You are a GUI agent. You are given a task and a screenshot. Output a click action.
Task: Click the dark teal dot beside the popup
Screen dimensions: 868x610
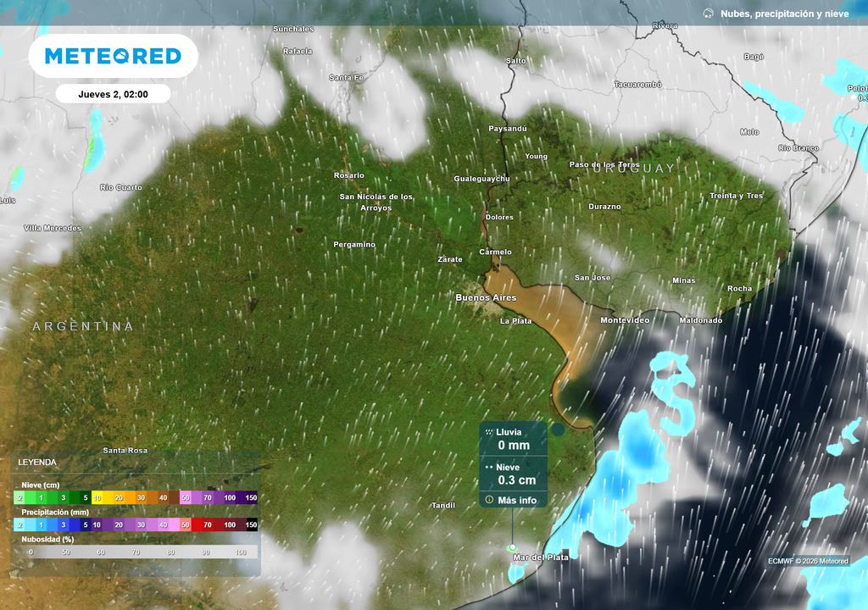coord(558,429)
